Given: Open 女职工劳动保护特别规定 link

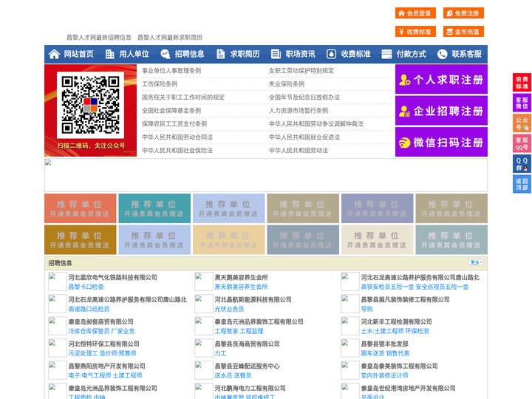Looking at the screenshot, I should point(301,71).
